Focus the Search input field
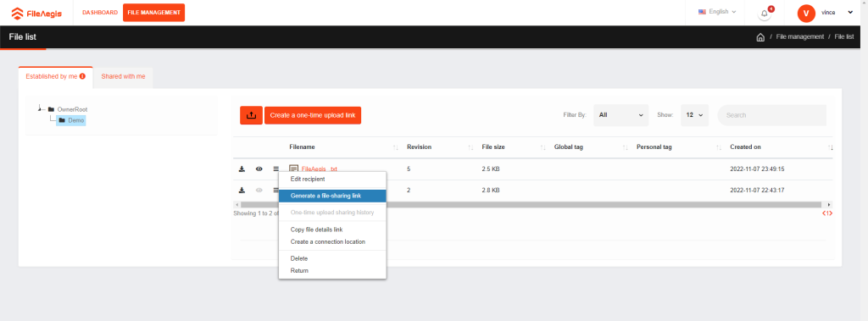This screenshot has width=868, height=321. [772, 115]
